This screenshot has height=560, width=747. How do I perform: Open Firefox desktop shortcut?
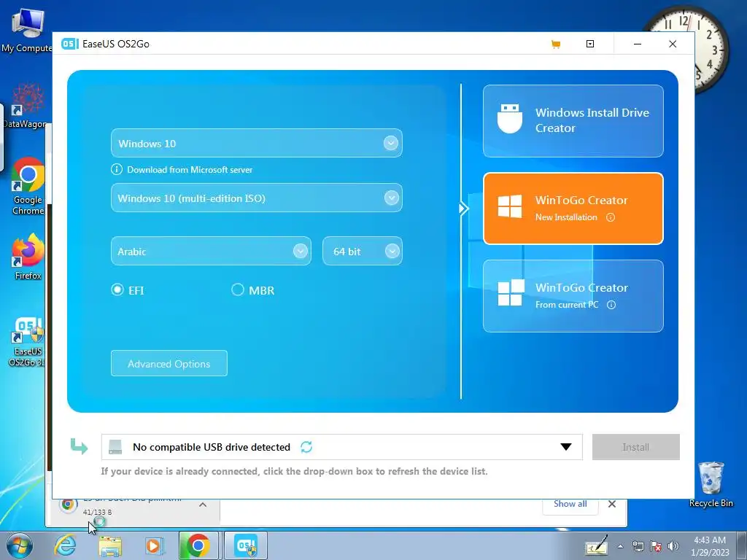[28, 256]
